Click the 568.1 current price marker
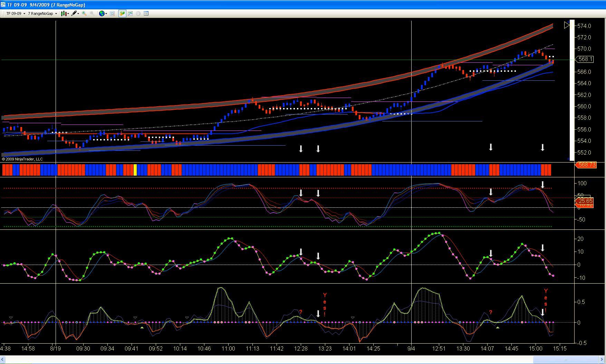The height and width of the screenshot is (364, 606). pyautogui.click(x=585, y=59)
